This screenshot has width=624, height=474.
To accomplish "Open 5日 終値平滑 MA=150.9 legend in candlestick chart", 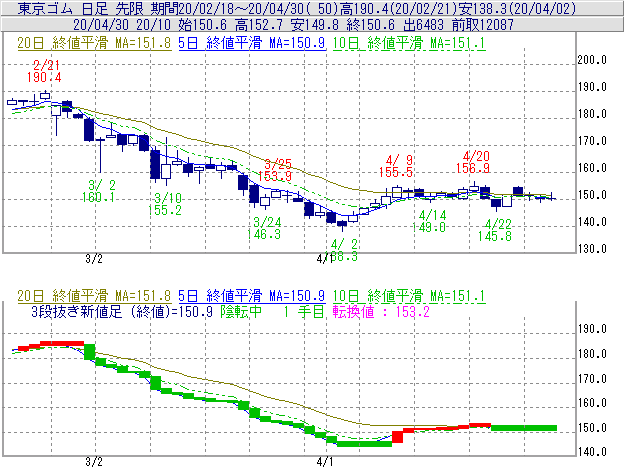I will tap(252, 43).
